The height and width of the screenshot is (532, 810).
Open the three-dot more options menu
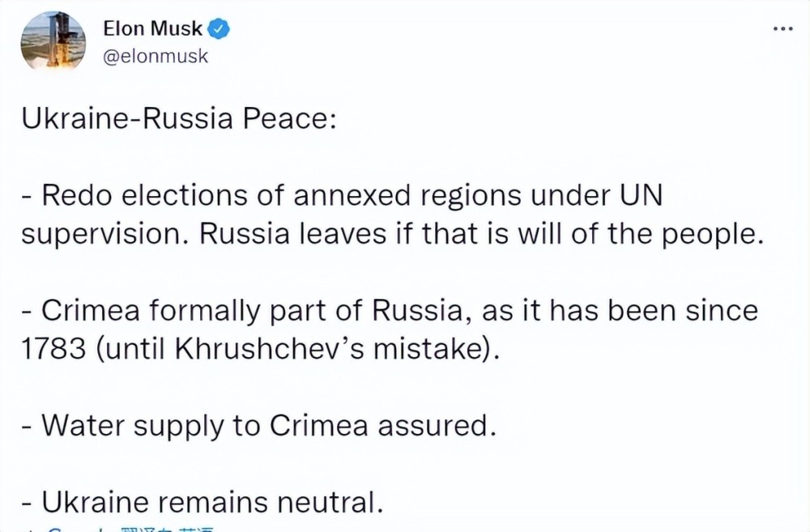coord(782,29)
